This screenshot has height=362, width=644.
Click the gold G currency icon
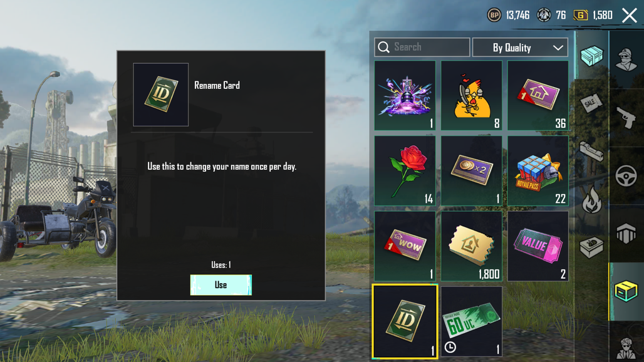[x=580, y=15]
